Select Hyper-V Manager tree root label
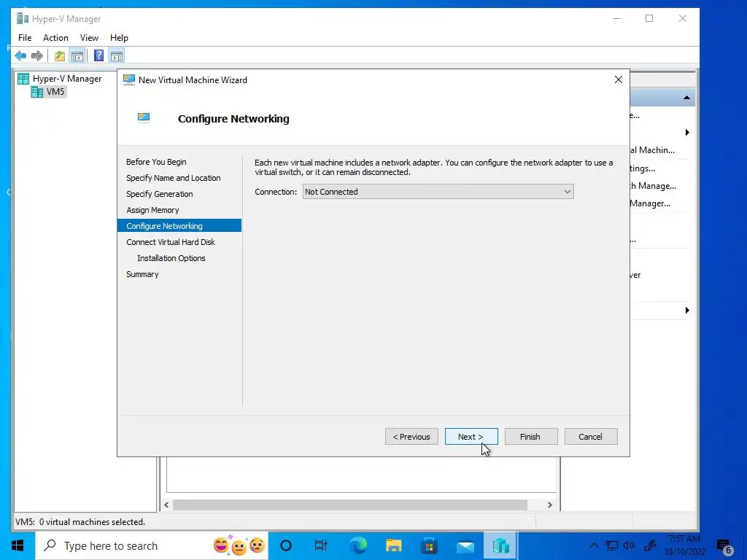Viewport: 747px width, 560px height. [67, 79]
